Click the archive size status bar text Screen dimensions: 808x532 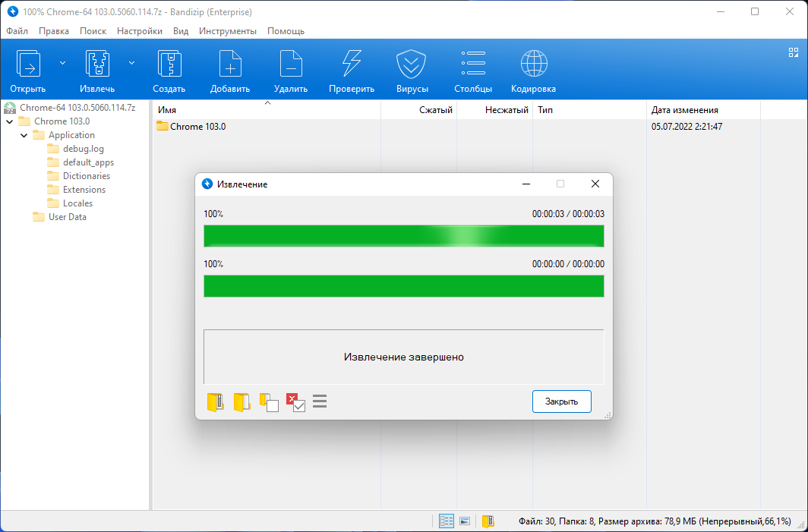coord(655,521)
